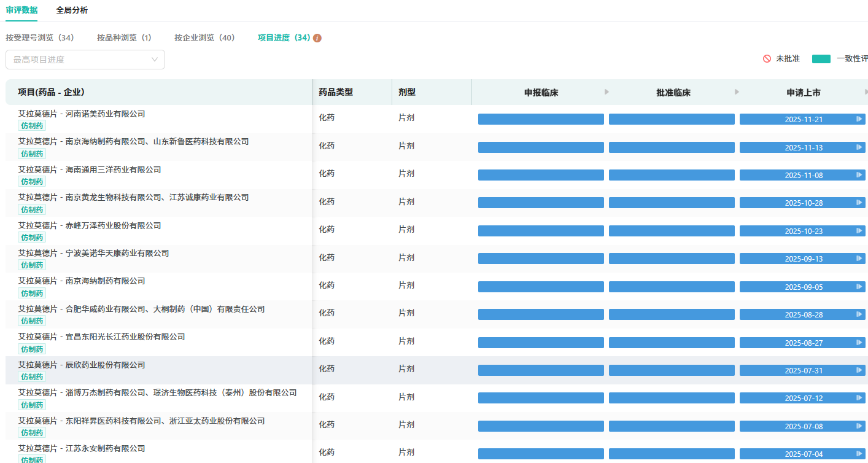Click triangle arrow after 批准临床 header
The image size is (868, 463).
(x=737, y=92)
